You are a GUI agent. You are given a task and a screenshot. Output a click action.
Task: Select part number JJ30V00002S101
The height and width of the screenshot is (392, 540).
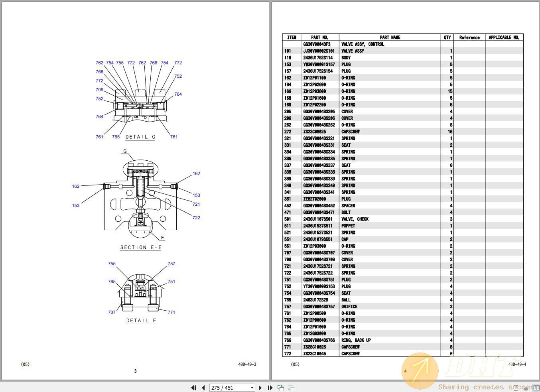click(319, 51)
